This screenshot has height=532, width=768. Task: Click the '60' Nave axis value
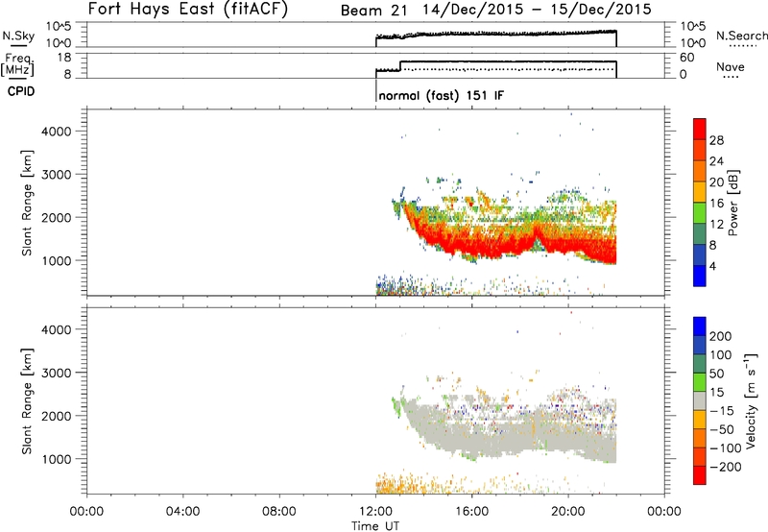[x=687, y=58]
